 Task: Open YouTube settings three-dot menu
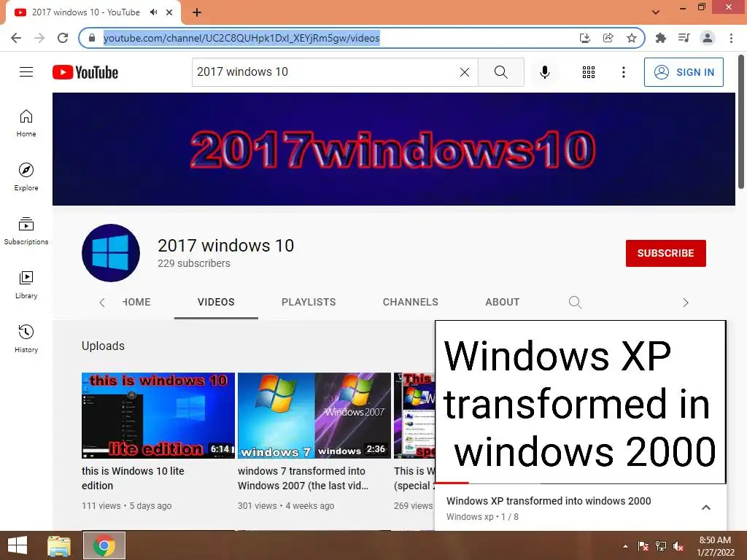[x=623, y=72]
